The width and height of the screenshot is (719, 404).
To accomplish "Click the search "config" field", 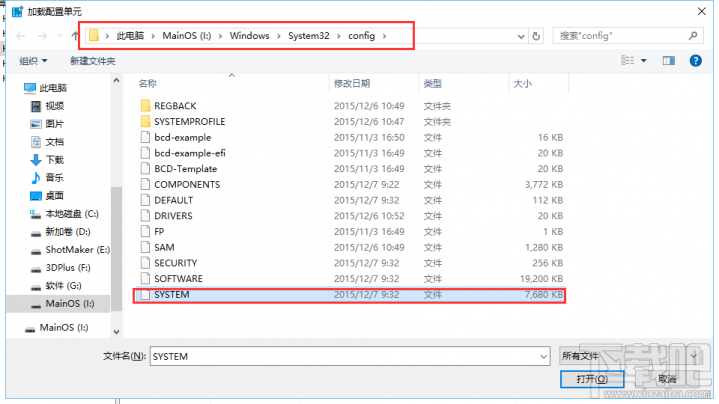I will click(628, 36).
